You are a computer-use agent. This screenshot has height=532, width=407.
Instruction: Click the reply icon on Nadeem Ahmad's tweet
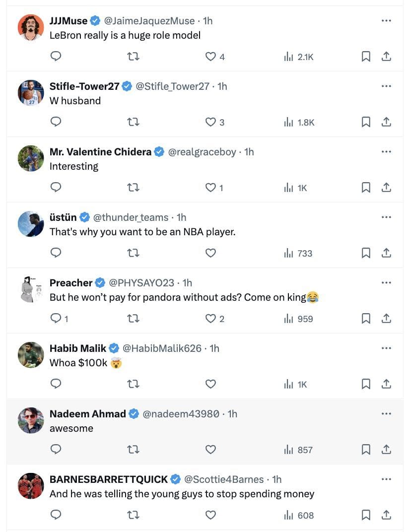click(56, 450)
